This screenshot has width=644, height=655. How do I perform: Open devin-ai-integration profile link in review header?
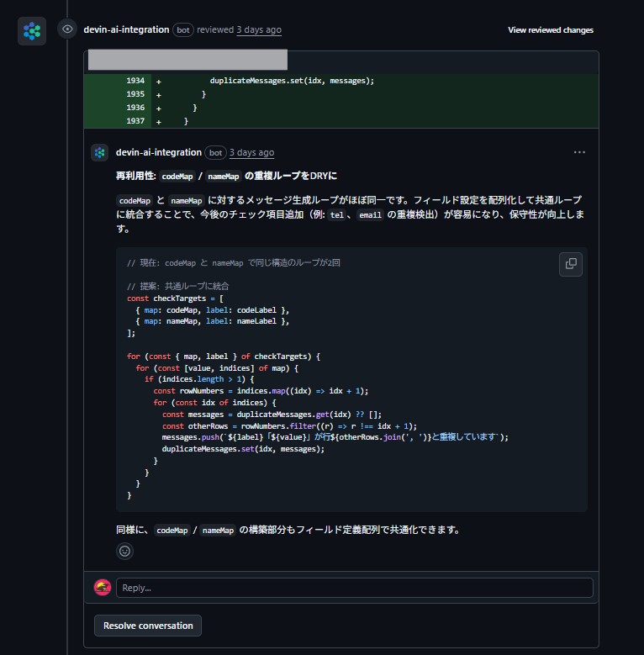tap(126, 29)
